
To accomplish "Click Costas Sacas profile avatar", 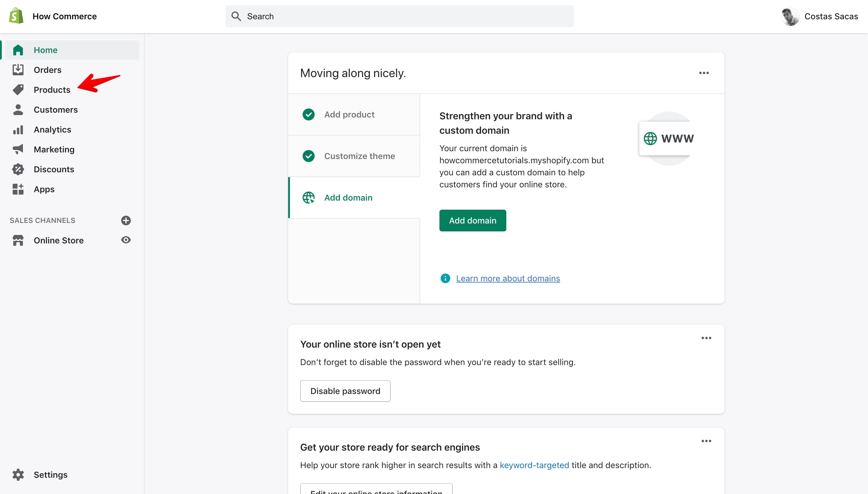I will click(x=790, y=16).
